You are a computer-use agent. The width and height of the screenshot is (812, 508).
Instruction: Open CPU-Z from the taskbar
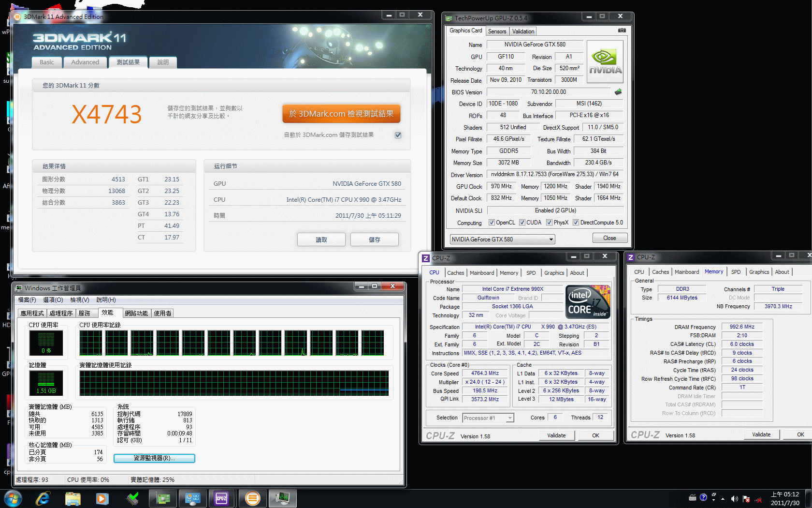point(221,498)
